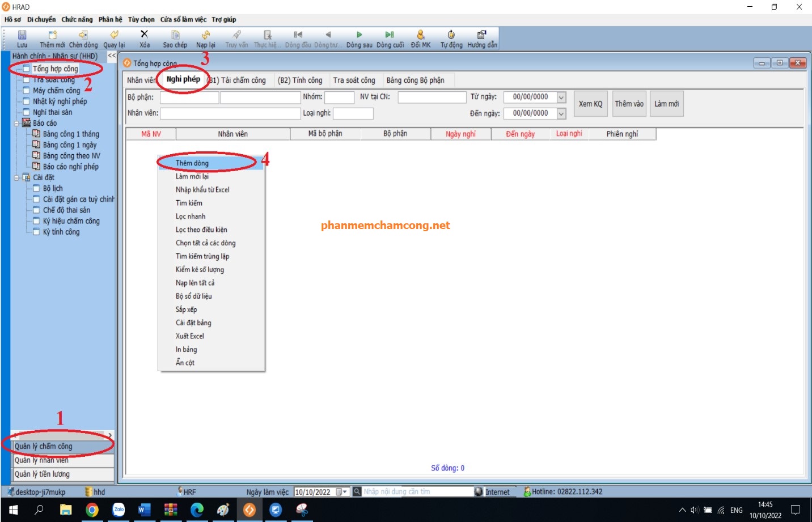Click the Quay lại undo icon

pos(114,35)
